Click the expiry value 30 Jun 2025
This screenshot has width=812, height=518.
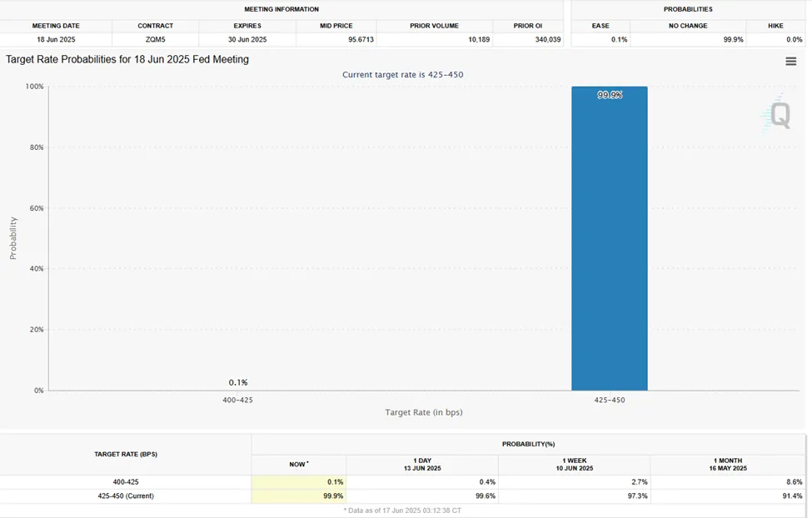coord(247,39)
